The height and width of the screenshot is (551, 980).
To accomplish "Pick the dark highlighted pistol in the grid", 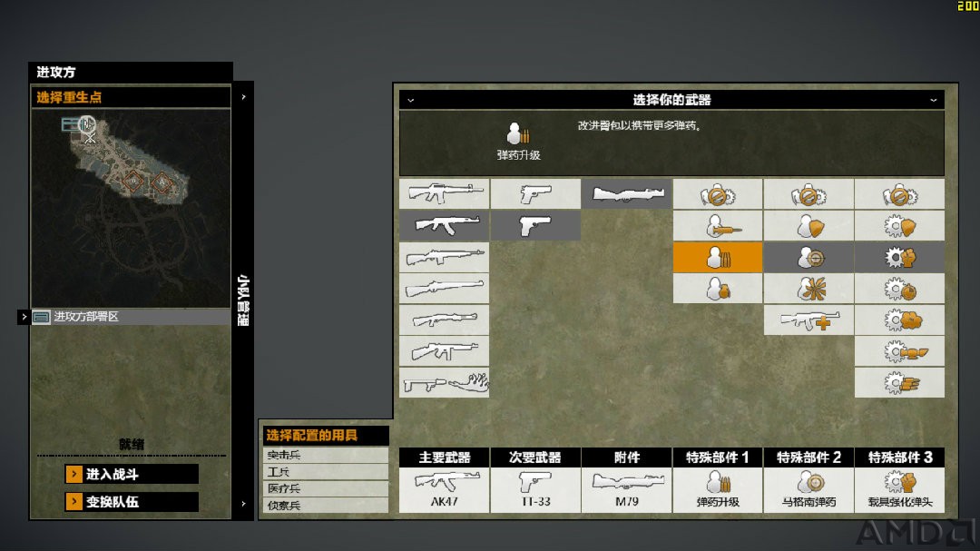I will pyautogui.click(x=535, y=225).
